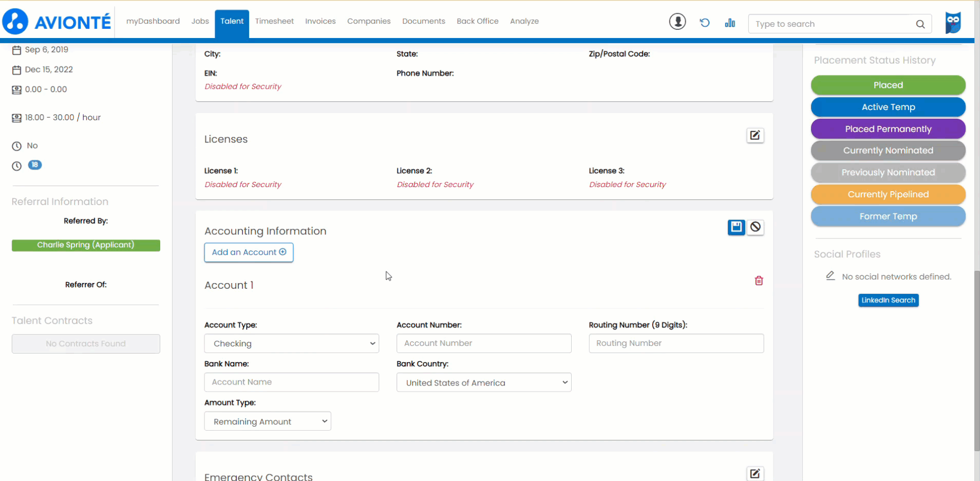Edit the Emergency Contacts section
Viewport: 980px width, 481px height.
(755, 473)
